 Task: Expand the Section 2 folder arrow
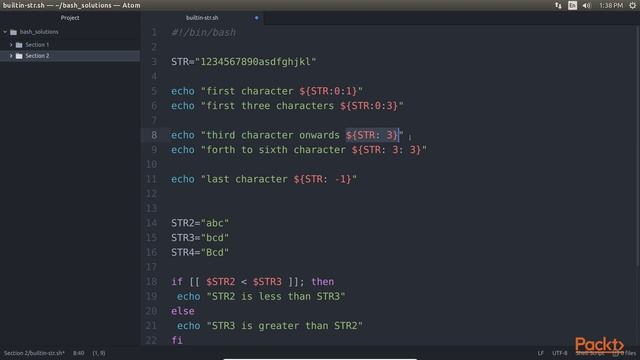[x=11, y=56]
